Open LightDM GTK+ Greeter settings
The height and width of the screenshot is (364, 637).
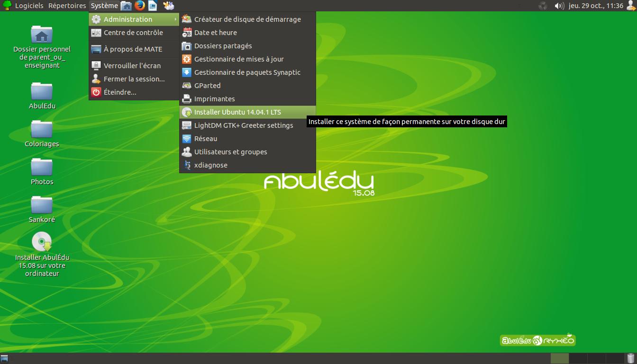(x=247, y=125)
